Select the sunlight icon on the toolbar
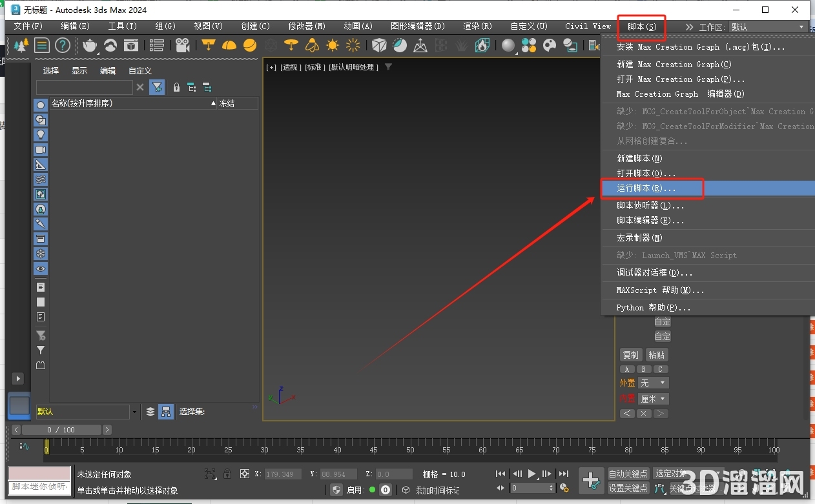This screenshot has width=815, height=504. 333,46
